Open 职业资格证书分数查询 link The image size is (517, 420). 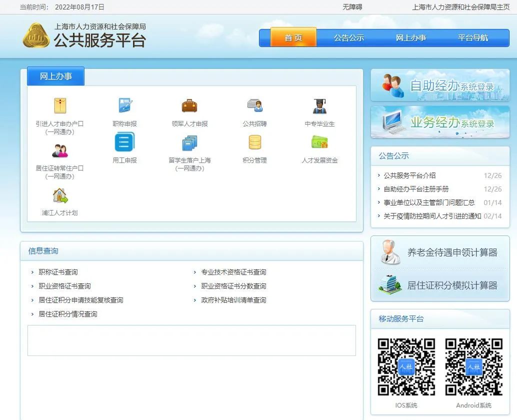pyautogui.click(x=233, y=286)
